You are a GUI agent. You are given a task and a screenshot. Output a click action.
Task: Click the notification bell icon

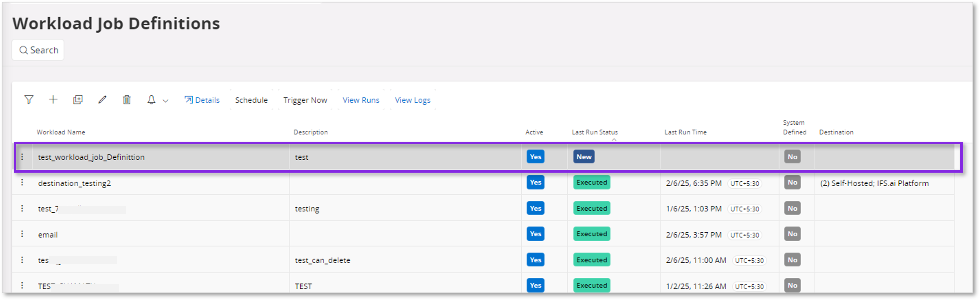151,100
